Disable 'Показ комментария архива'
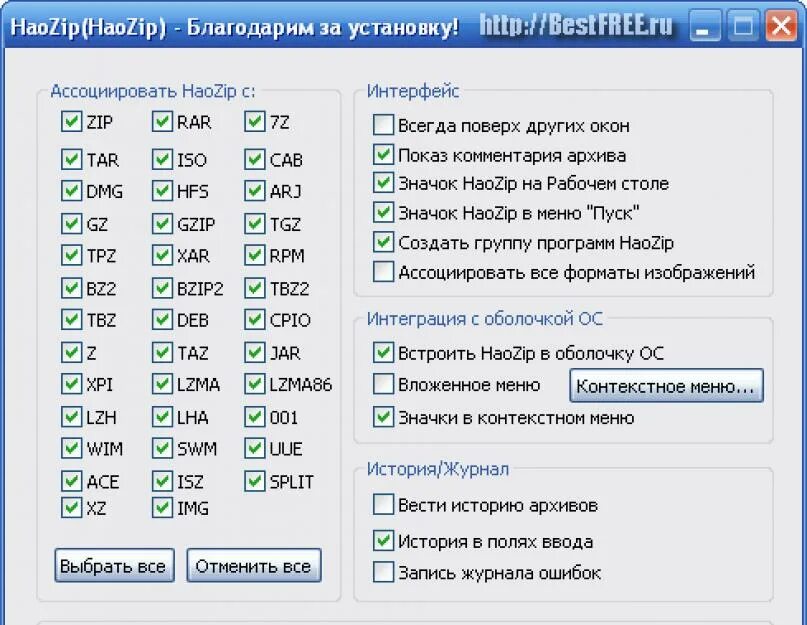 coord(383,154)
